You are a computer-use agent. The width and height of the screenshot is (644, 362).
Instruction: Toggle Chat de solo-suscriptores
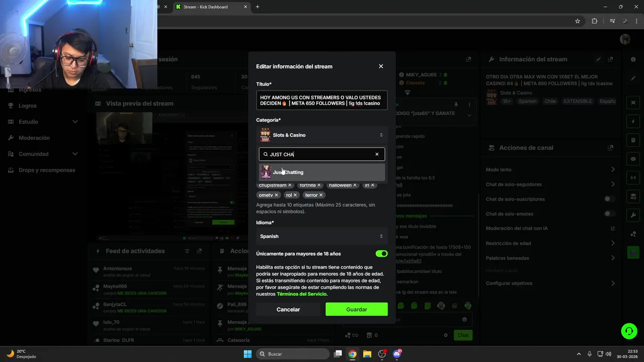[609, 199]
